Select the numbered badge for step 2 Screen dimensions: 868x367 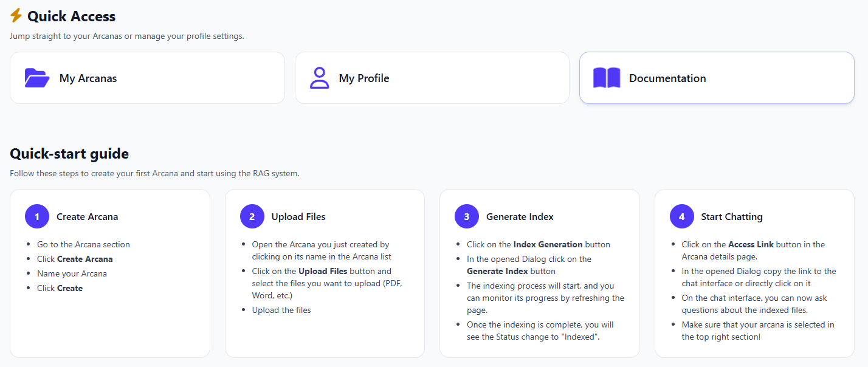tap(252, 216)
